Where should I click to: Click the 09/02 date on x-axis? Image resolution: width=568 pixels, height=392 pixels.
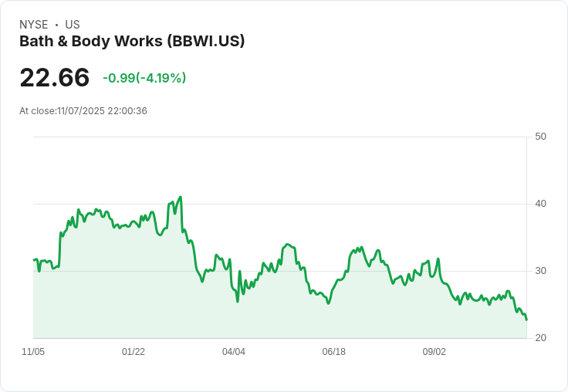click(x=434, y=352)
